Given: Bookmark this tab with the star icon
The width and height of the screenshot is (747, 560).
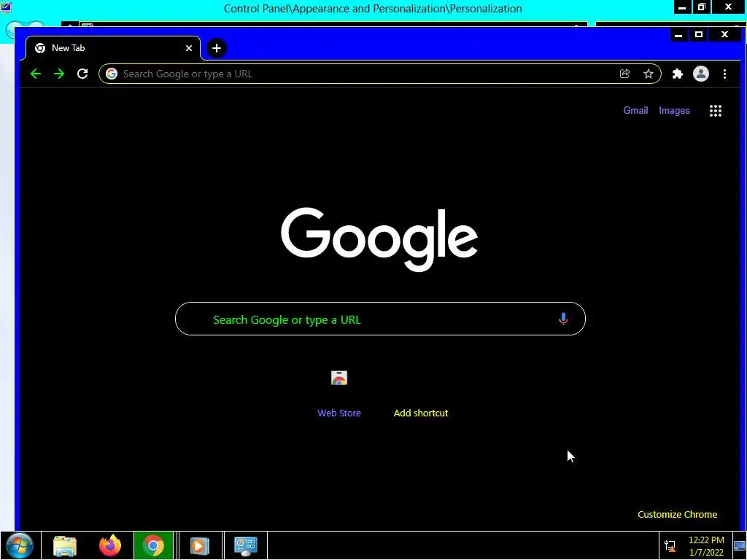Looking at the screenshot, I should (649, 74).
